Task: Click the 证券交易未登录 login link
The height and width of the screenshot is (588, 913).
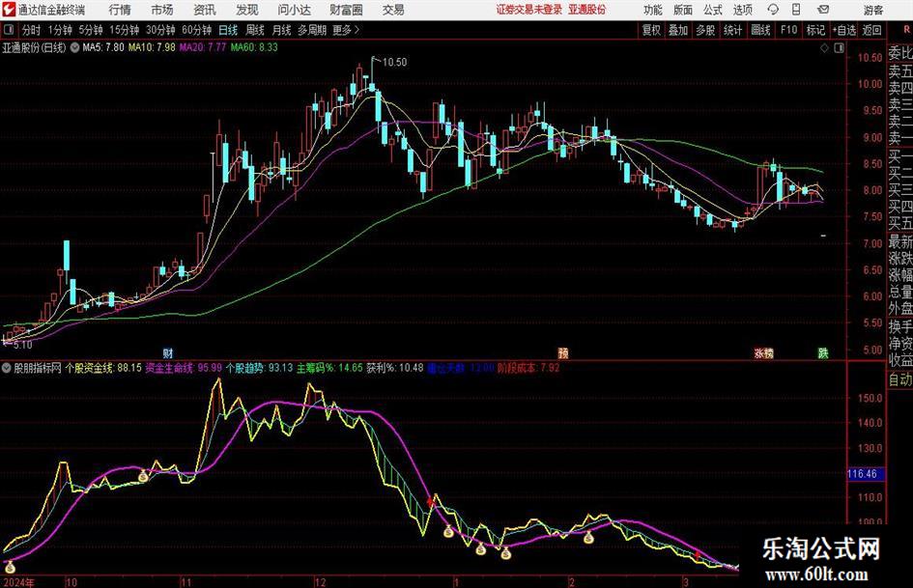Action: pos(529,10)
